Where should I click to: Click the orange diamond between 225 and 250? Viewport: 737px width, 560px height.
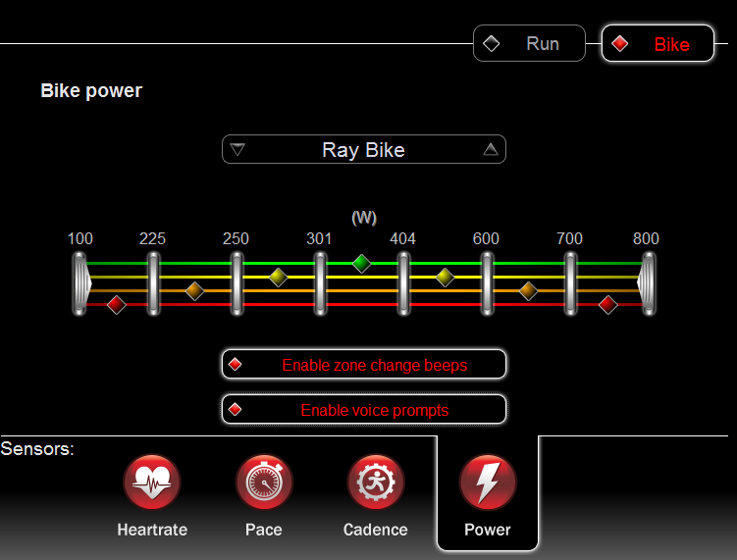[194, 291]
